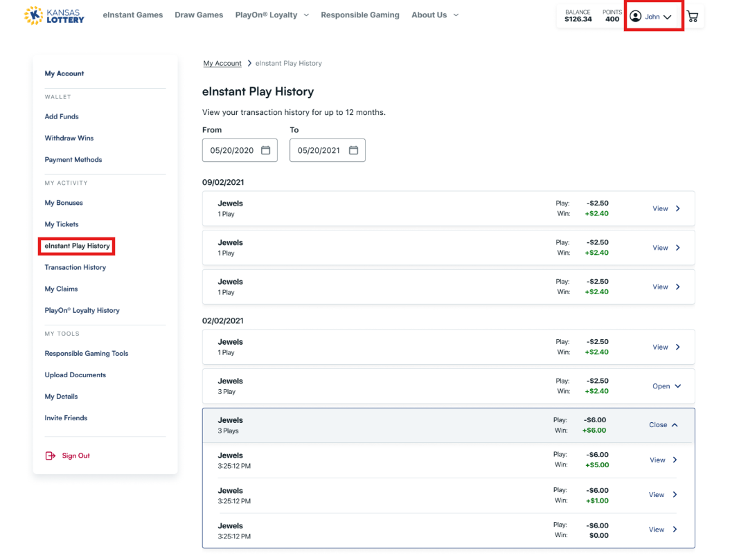Open Responsible Gaming Tools in sidebar

pyautogui.click(x=86, y=354)
